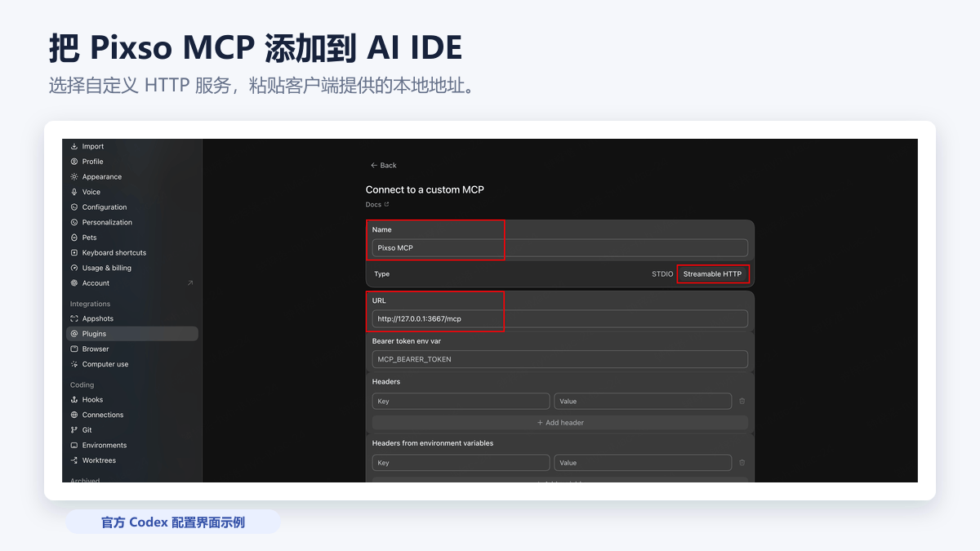Click the Plugins icon in sidebar
980x551 pixels.
click(74, 334)
